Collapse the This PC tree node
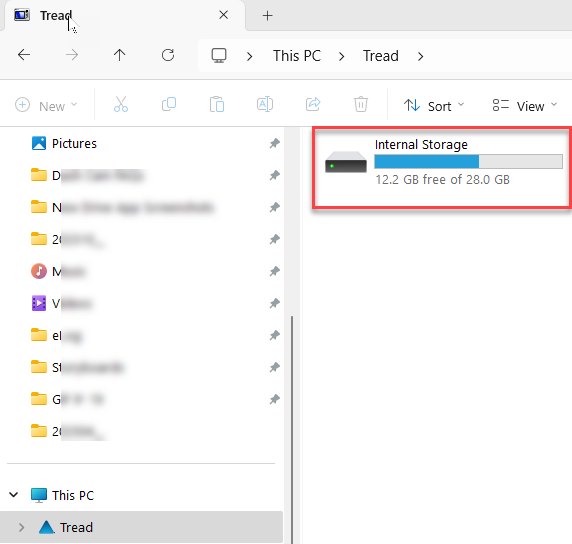Screen dimensions: 572x544 [14, 495]
